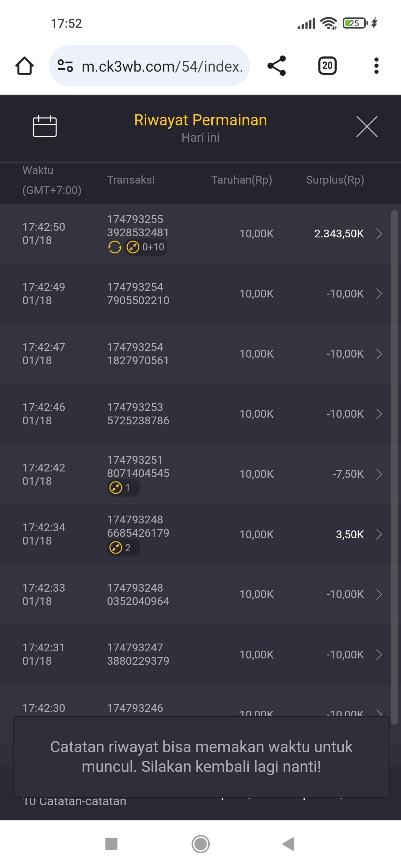Viewport: 401px width, 868px height.
Task: Open the calendar date picker icon
Action: tap(45, 126)
